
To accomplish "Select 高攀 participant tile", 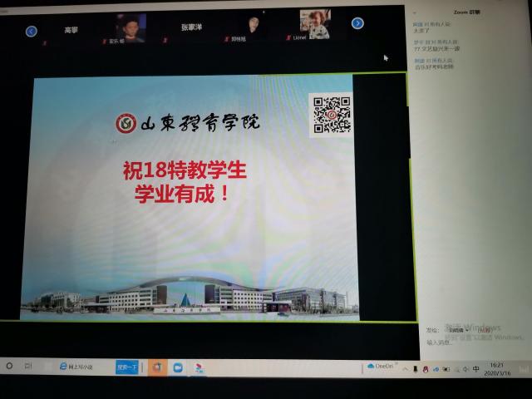I will pyautogui.click(x=71, y=30).
